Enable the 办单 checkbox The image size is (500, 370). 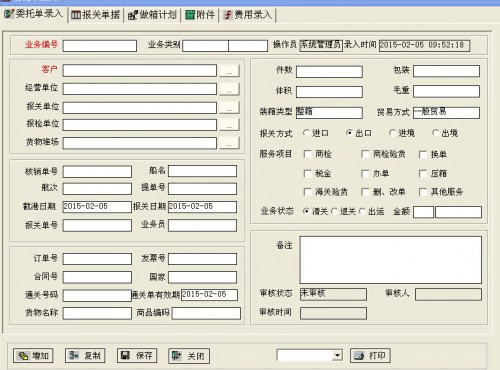coord(365,173)
